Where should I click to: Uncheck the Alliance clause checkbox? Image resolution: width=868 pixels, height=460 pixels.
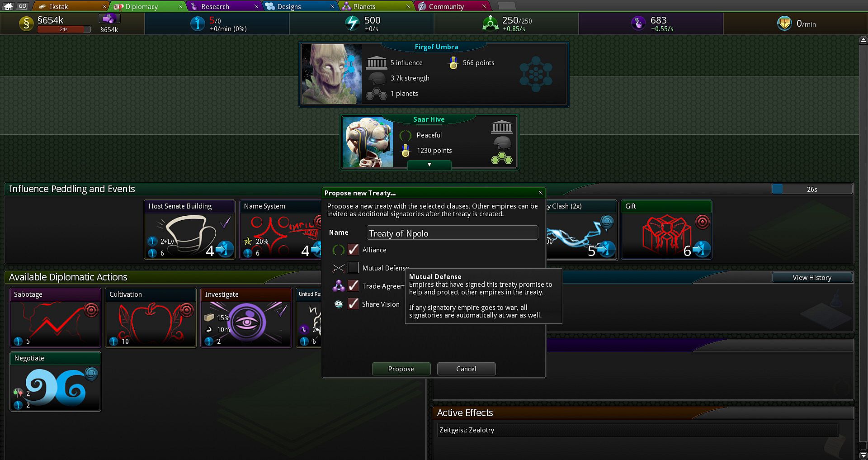click(353, 250)
